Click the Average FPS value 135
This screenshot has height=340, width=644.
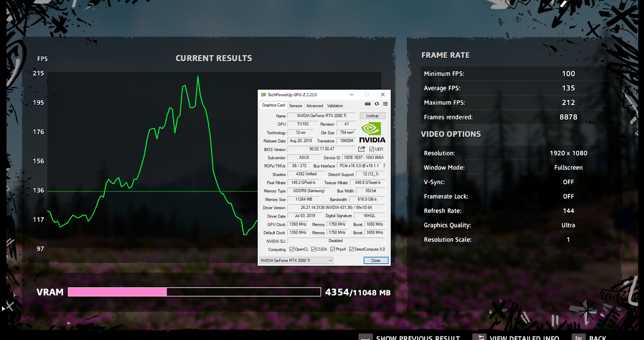tap(569, 88)
